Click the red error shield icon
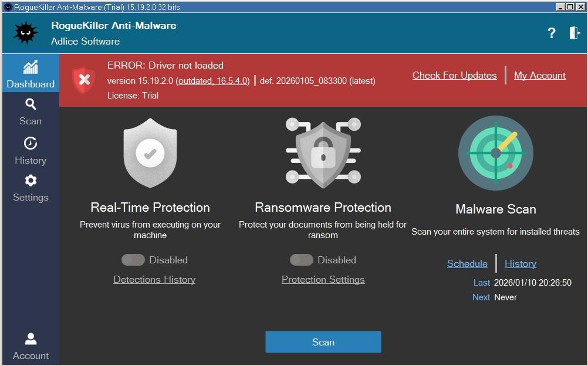 84,80
